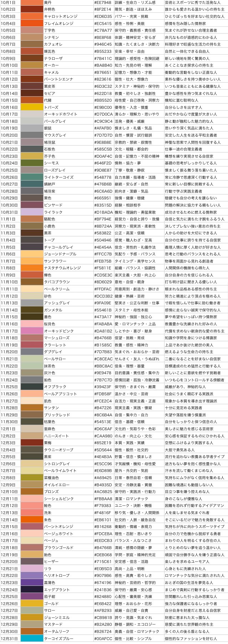Viewport: 228px width, 644px height.
Task: Click the color name ペールアプリコット
Action: coord(60,394)
